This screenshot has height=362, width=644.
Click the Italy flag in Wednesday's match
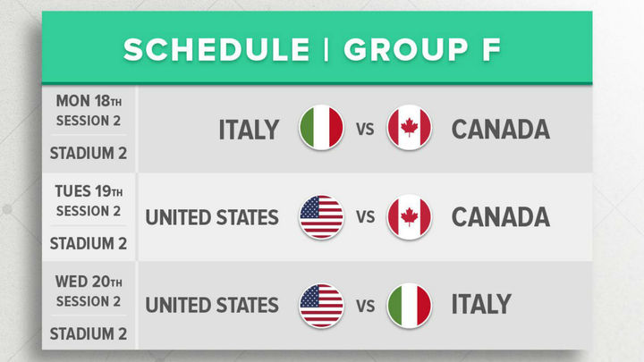[409, 305]
